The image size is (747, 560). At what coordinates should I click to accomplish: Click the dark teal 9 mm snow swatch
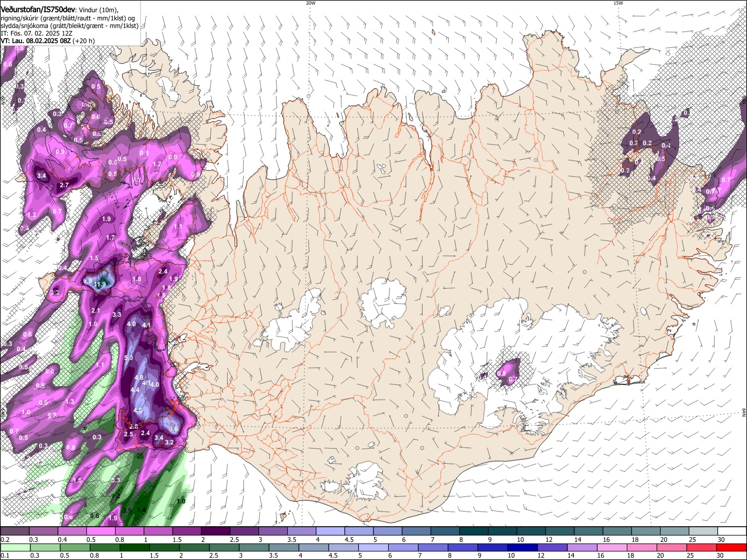pyautogui.click(x=502, y=531)
